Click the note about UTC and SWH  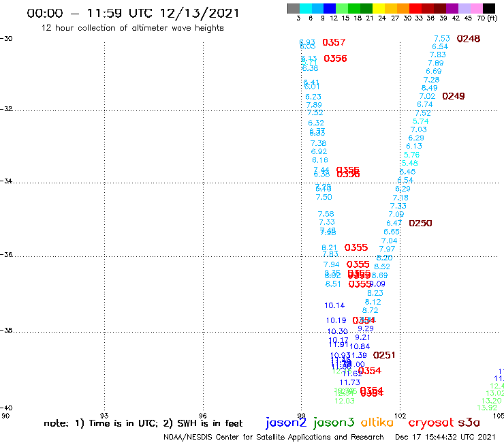pos(143,423)
